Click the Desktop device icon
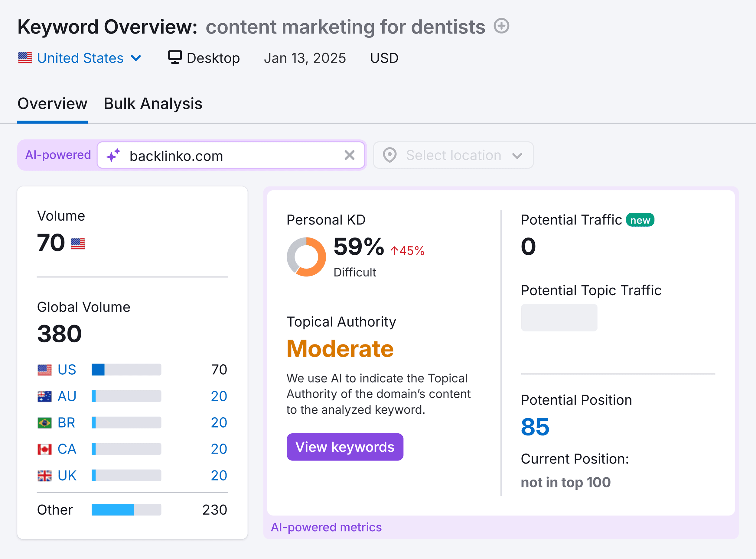 pyautogui.click(x=175, y=57)
